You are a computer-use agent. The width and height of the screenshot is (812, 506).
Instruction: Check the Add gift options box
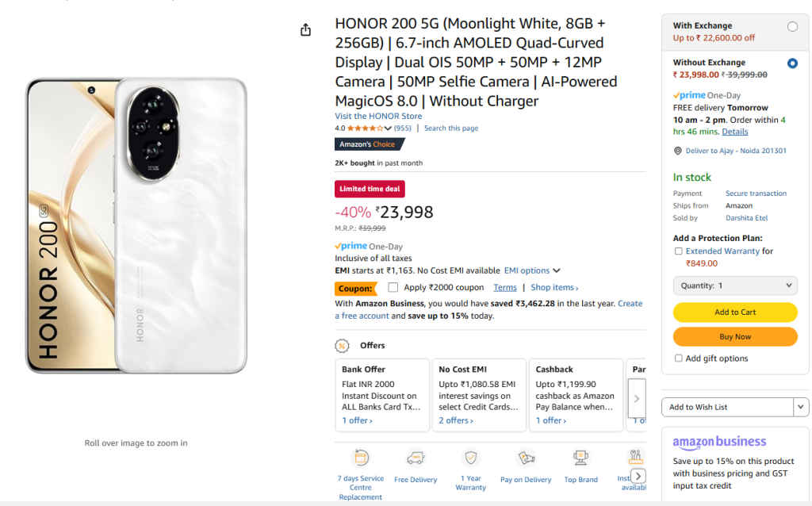coord(678,358)
